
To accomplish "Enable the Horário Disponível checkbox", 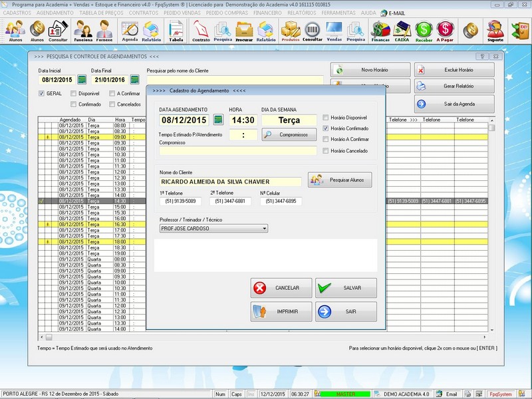I will coord(325,118).
